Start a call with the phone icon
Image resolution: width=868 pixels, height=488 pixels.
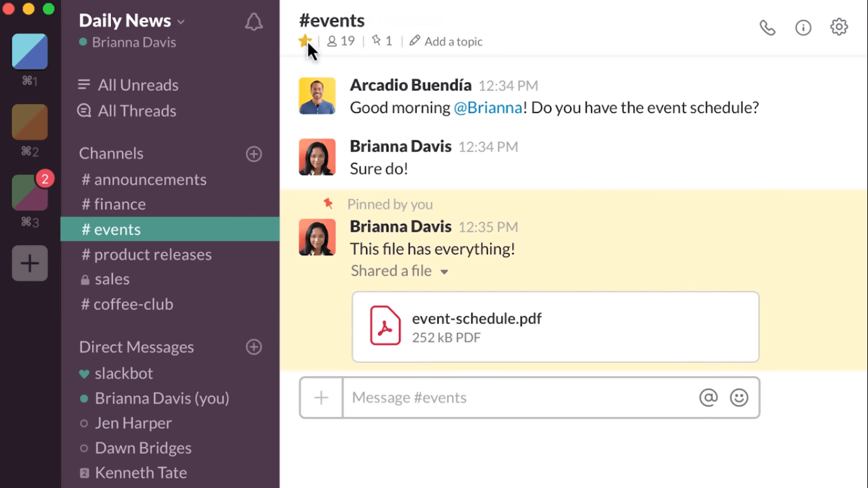coord(768,27)
